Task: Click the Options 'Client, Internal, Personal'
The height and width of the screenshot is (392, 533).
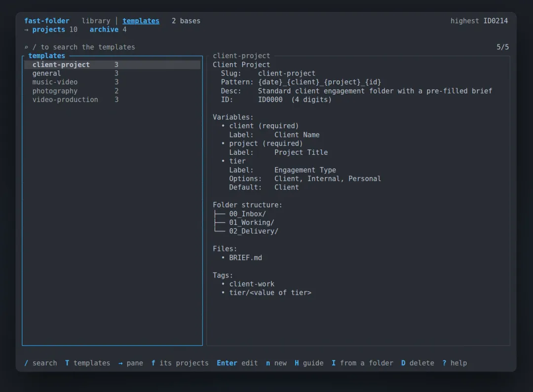Action: coord(328,178)
